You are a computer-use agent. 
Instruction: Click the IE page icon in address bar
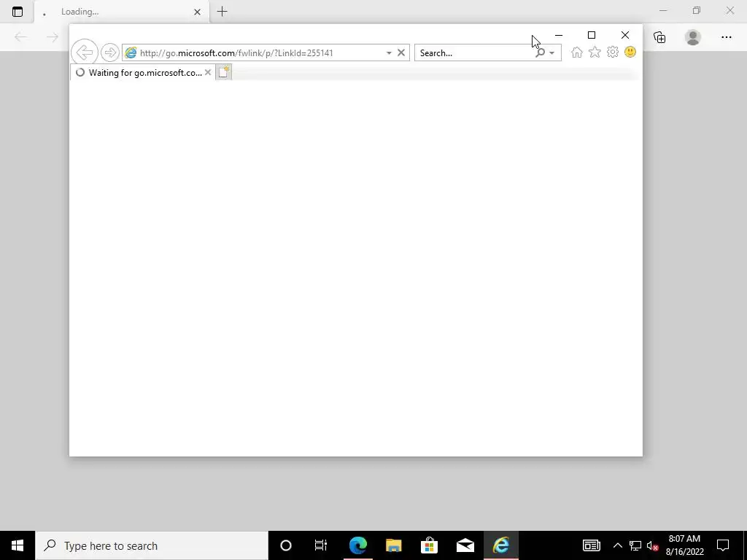(131, 52)
